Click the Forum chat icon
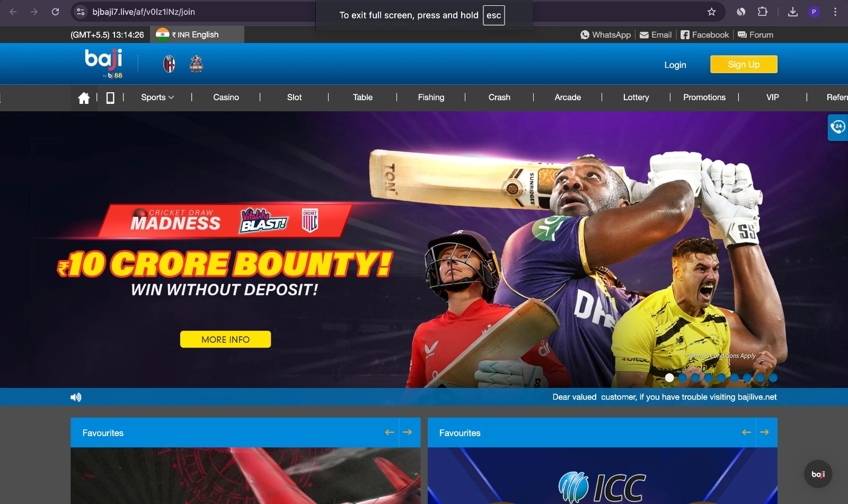 [741, 34]
